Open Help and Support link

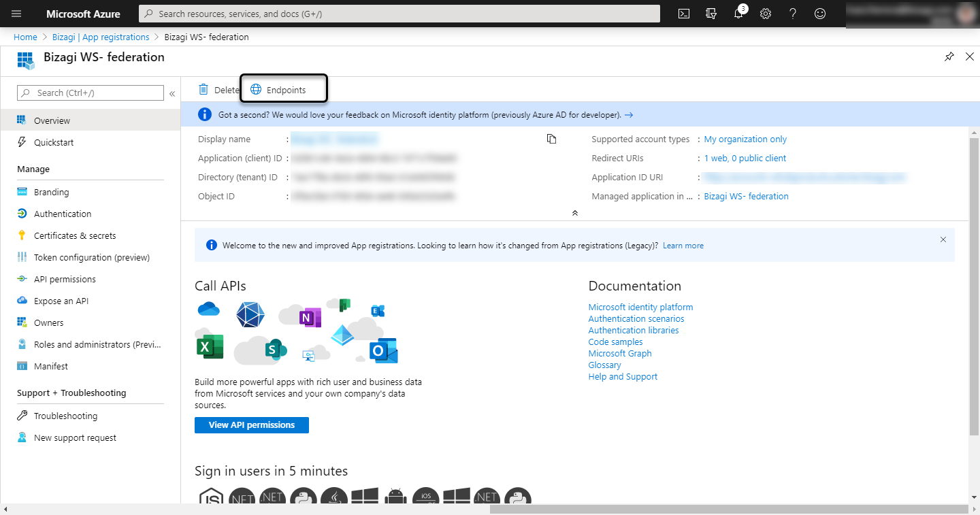(x=623, y=376)
